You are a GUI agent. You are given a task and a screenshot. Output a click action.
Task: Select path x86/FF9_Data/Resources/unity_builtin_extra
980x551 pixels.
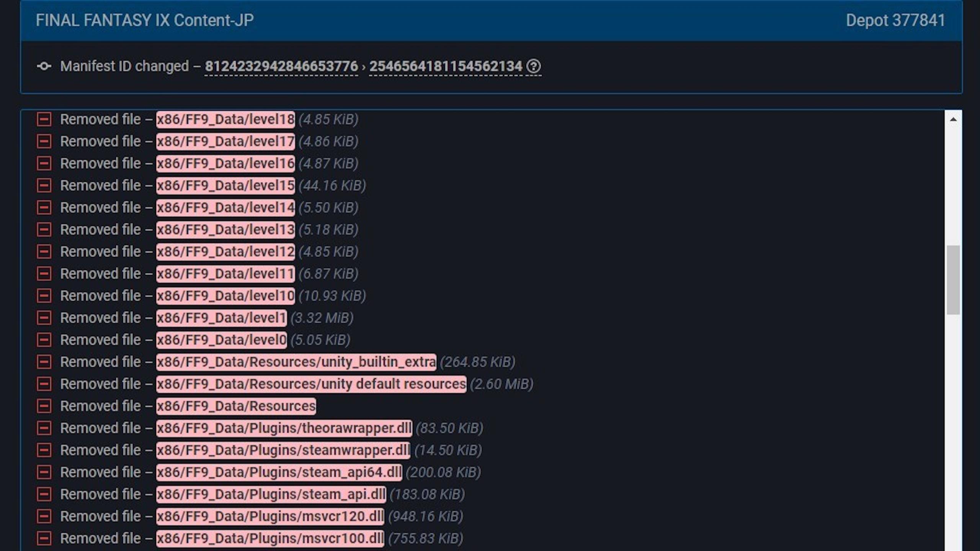[296, 362]
